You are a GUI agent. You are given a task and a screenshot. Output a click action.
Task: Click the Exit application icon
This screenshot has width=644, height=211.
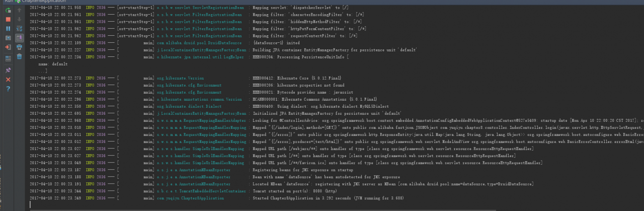tap(8, 47)
